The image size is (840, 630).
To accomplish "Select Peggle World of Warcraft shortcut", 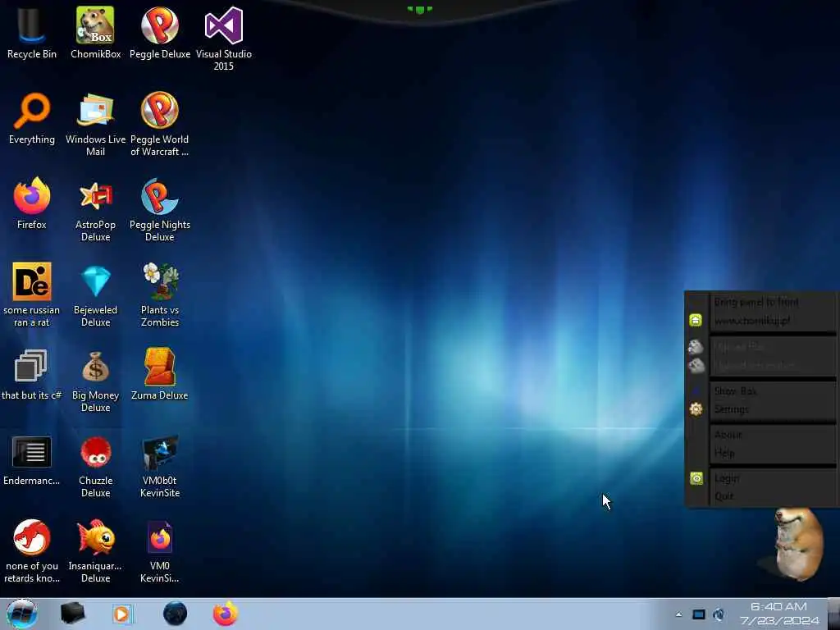I will 160,125.
